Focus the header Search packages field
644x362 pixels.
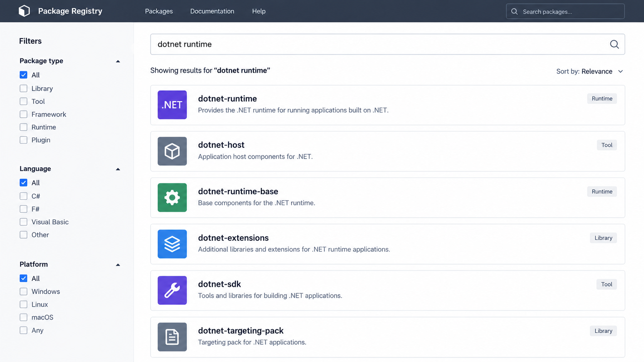(565, 12)
